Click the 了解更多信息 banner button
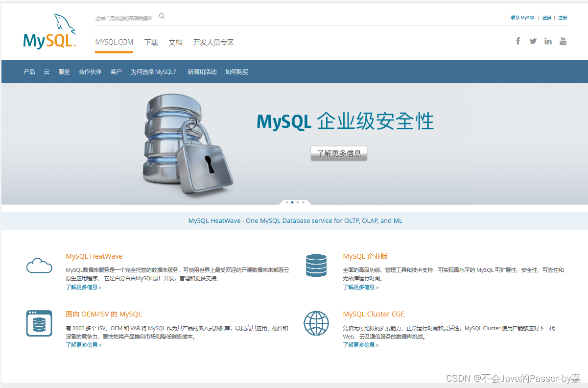Image resolution: width=588 pixels, height=388 pixels. pos(339,153)
